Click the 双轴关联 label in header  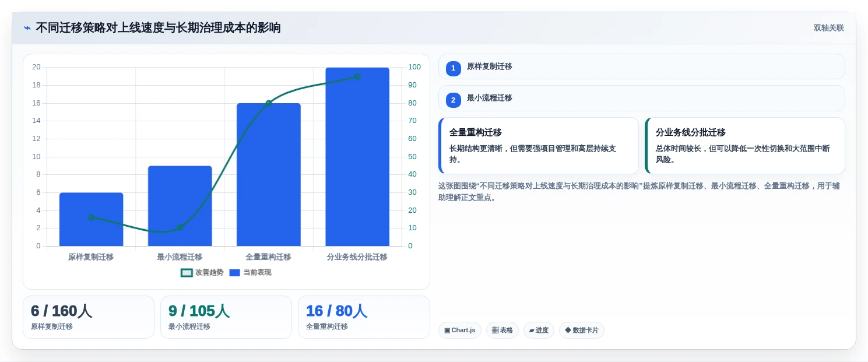828,28
